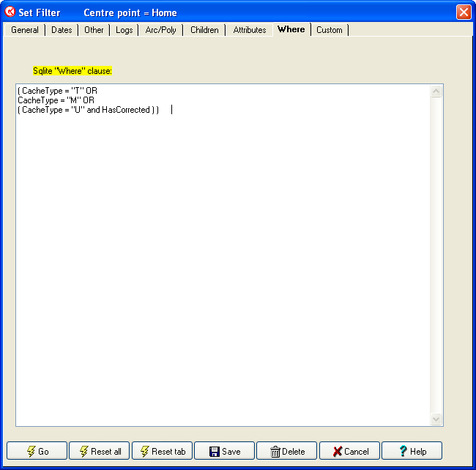Click the line CacheType = "M" OR

coord(56,100)
